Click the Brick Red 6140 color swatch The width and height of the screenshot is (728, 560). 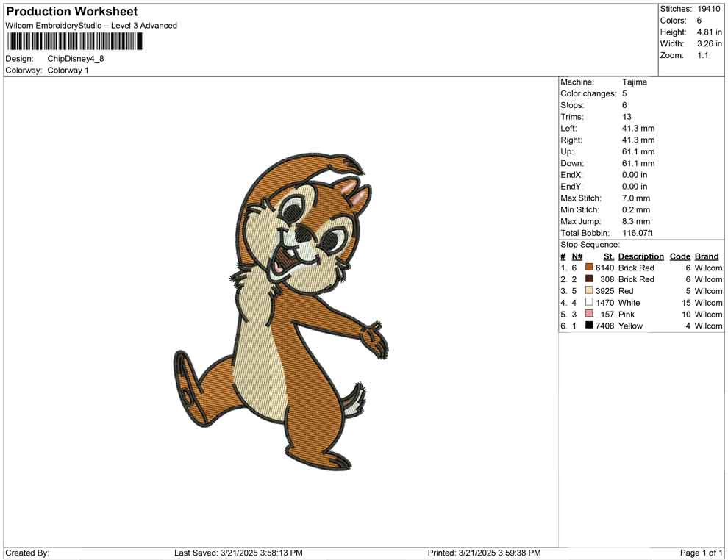point(589,268)
